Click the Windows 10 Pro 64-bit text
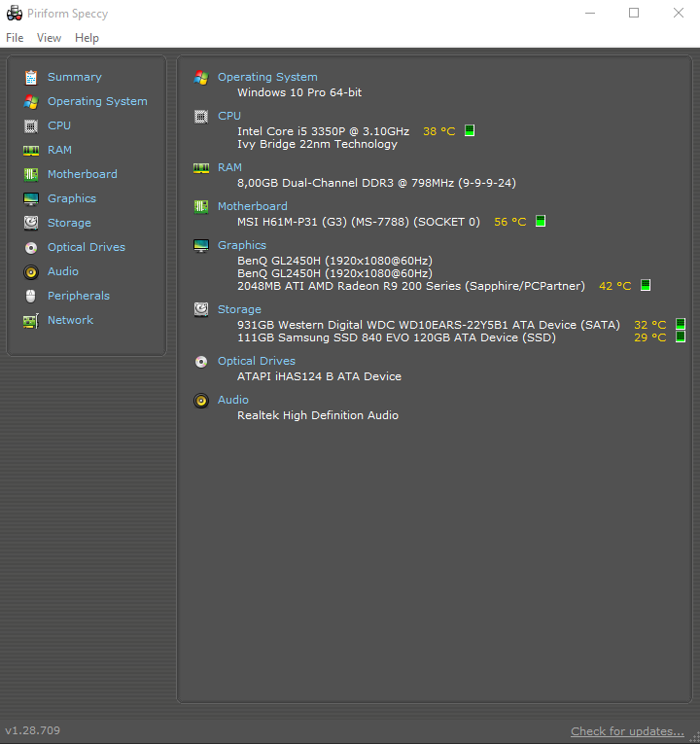 (x=299, y=92)
